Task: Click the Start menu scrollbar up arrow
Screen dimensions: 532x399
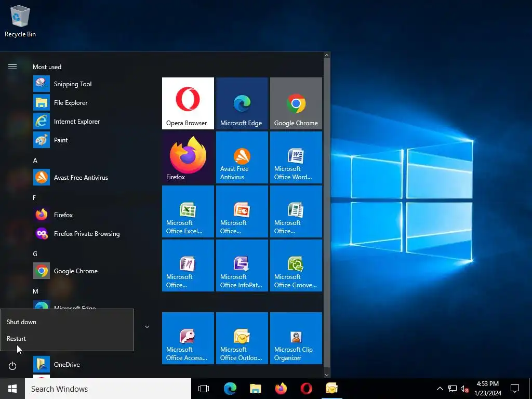Action: coord(326,55)
